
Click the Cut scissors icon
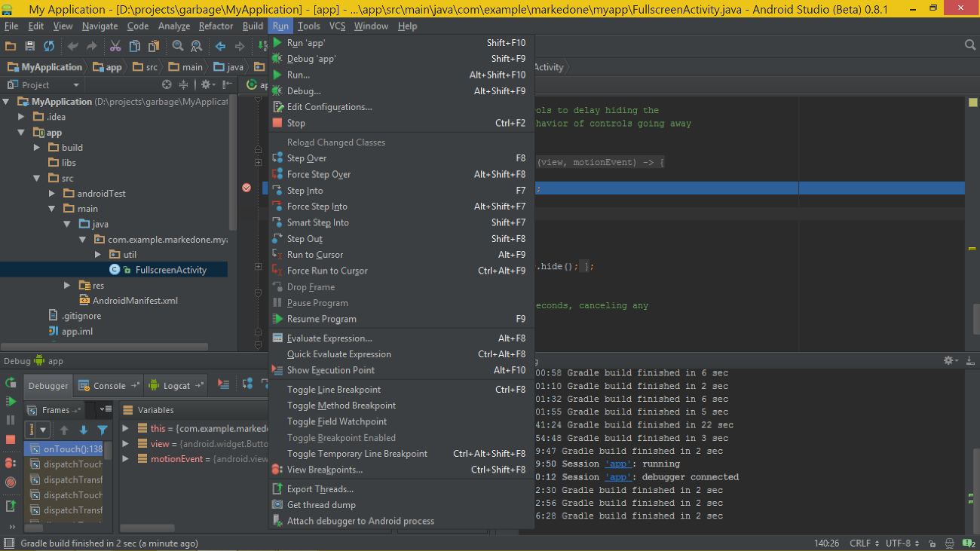click(x=115, y=46)
